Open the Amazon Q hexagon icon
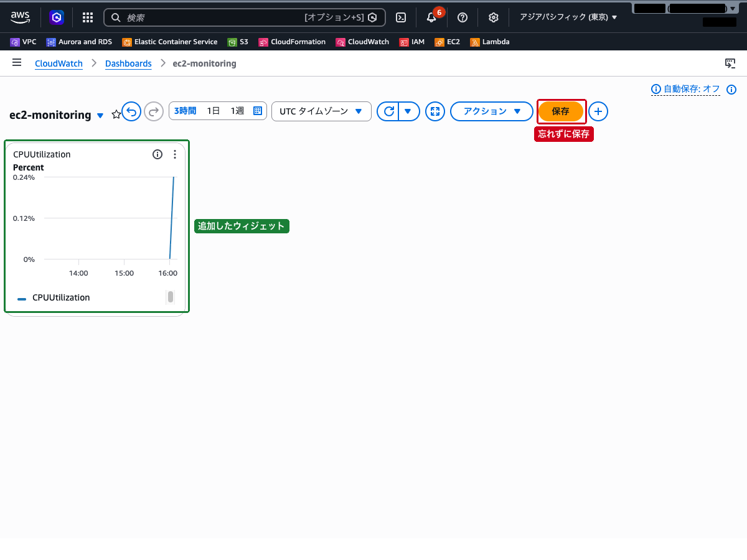The image size is (747, 560). point(57,17)
